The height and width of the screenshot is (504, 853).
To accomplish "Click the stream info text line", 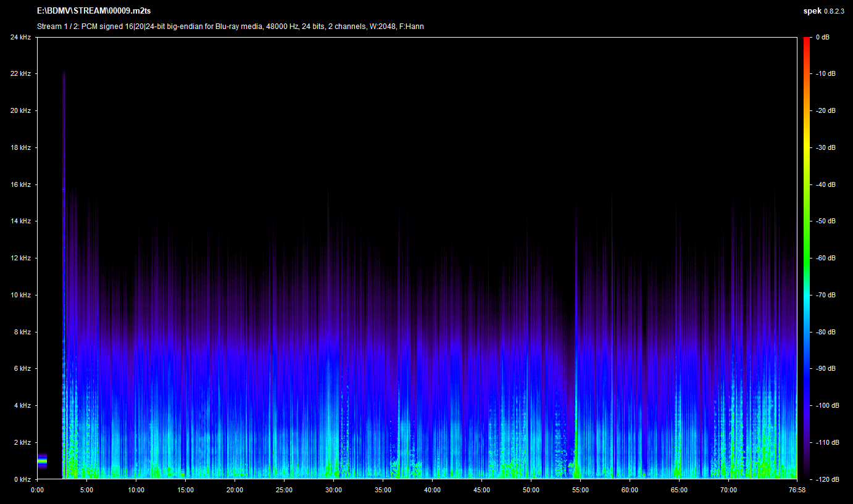I will pos(230,27).
